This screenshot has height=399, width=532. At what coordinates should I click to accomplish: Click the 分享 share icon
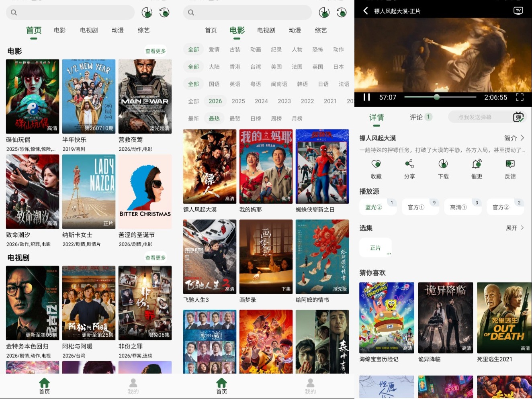pyautogui.click(x=409, y=164)
